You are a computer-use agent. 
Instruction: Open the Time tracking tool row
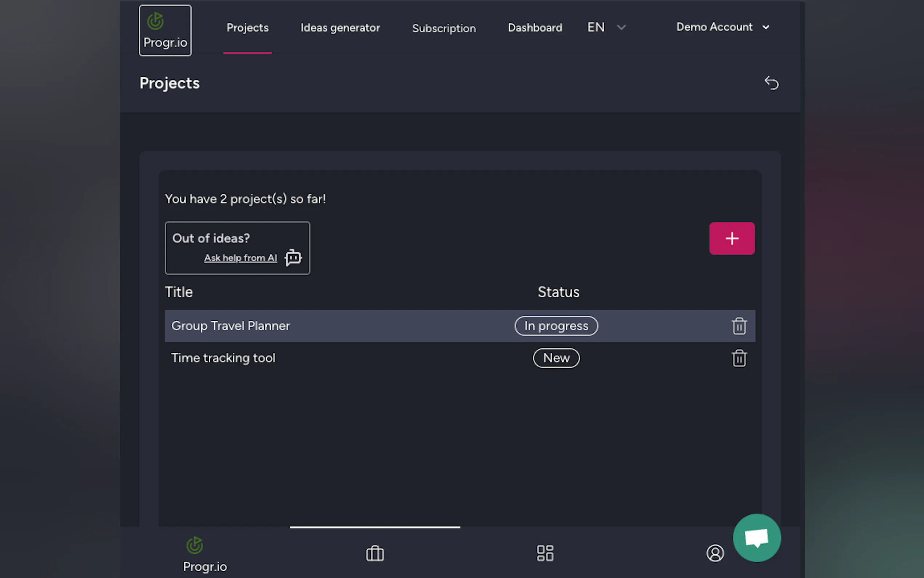pos(223,358)
